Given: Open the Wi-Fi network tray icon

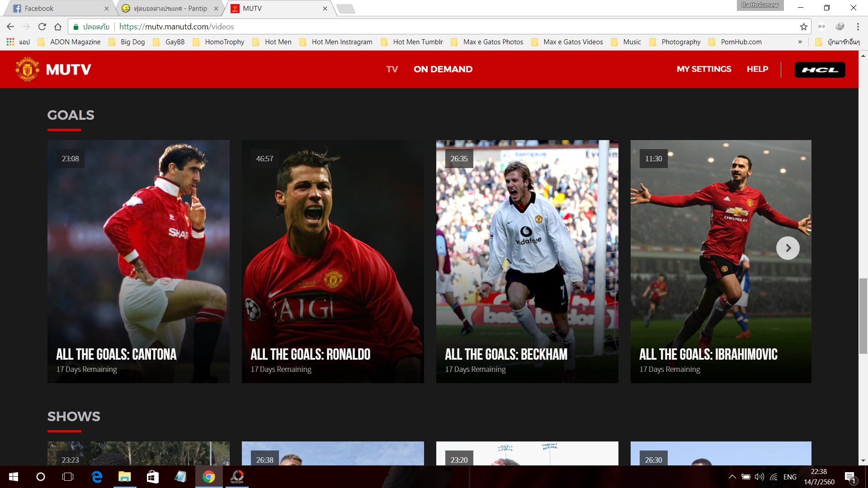Looking at the screenshot, I should 774,477.
